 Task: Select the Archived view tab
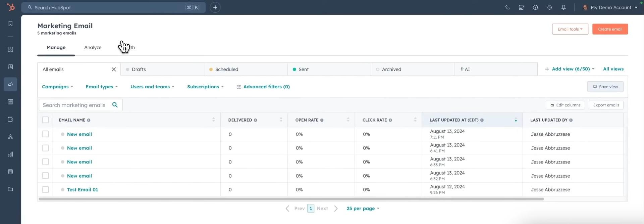tap(413, 69)
